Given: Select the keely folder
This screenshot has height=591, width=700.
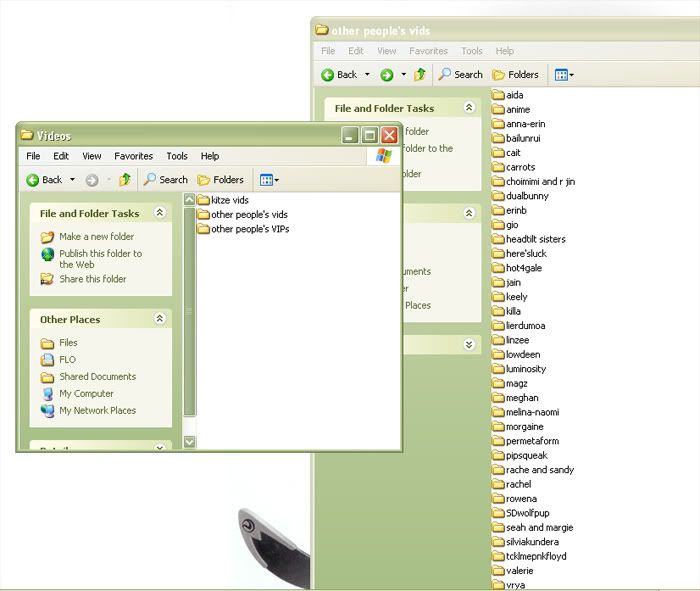Looking at the screenshot, I should tap(509, 297).
